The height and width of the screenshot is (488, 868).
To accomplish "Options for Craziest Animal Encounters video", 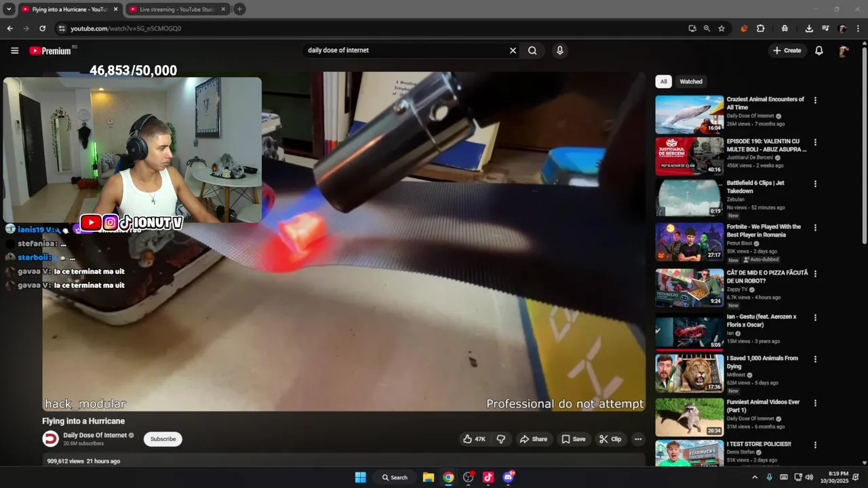I will 815,100.
